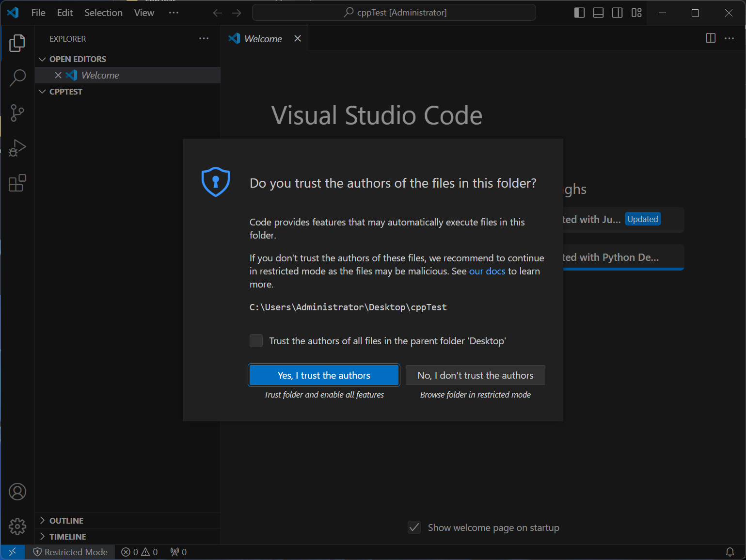Split the editor to the right
Screen dimensions: 746x560
point(711,38)
